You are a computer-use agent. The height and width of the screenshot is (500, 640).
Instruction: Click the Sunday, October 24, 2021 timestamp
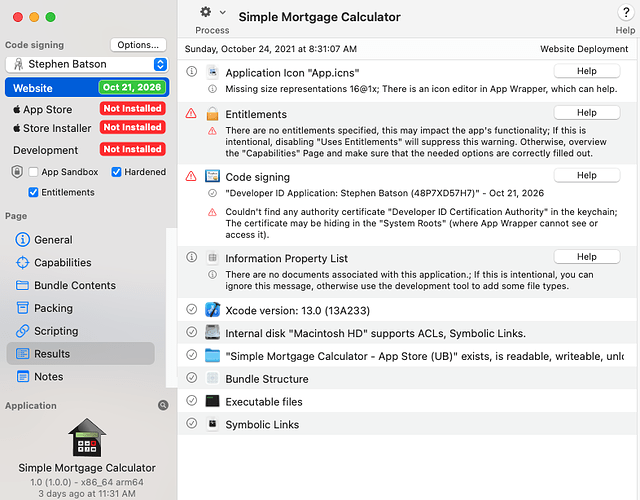(x=271, y=49)
